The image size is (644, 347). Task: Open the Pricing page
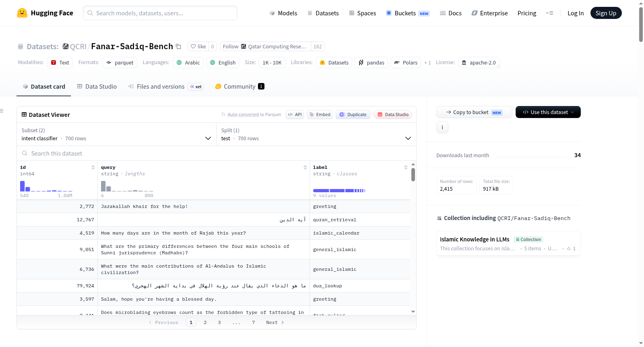[x=527, y=13]
